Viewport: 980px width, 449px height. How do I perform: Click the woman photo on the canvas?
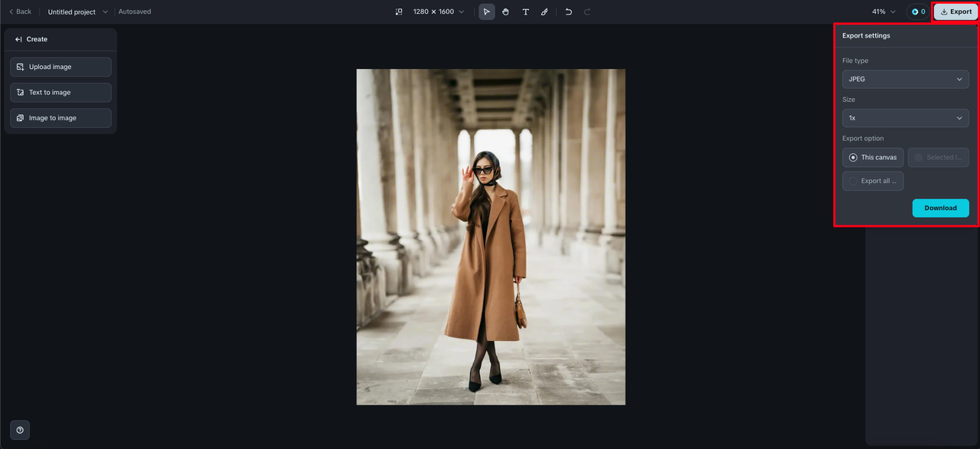(x=491, y=237)
